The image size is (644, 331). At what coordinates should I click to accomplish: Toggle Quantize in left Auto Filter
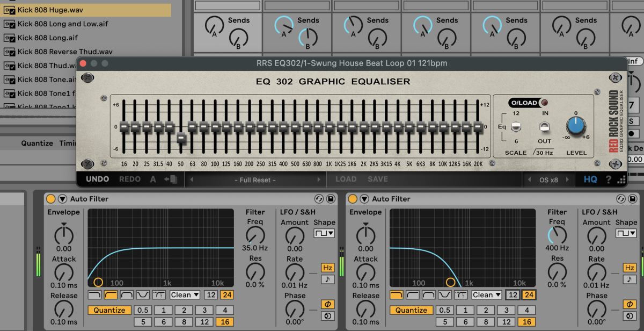tap(109, 310)
